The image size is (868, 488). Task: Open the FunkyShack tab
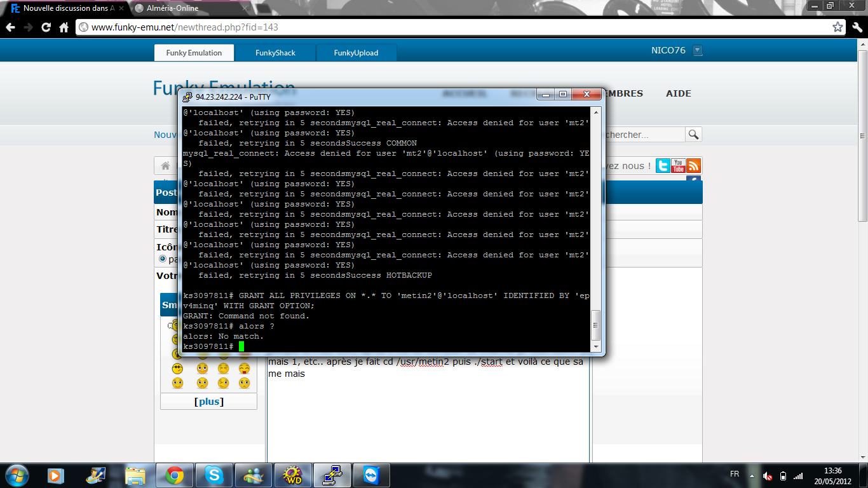(275, 53)
